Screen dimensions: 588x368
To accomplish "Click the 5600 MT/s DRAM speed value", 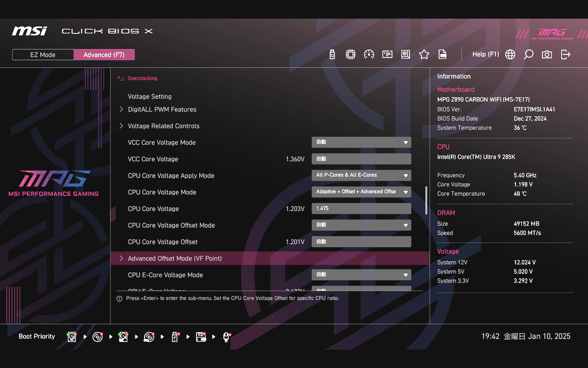I will 527,233.
